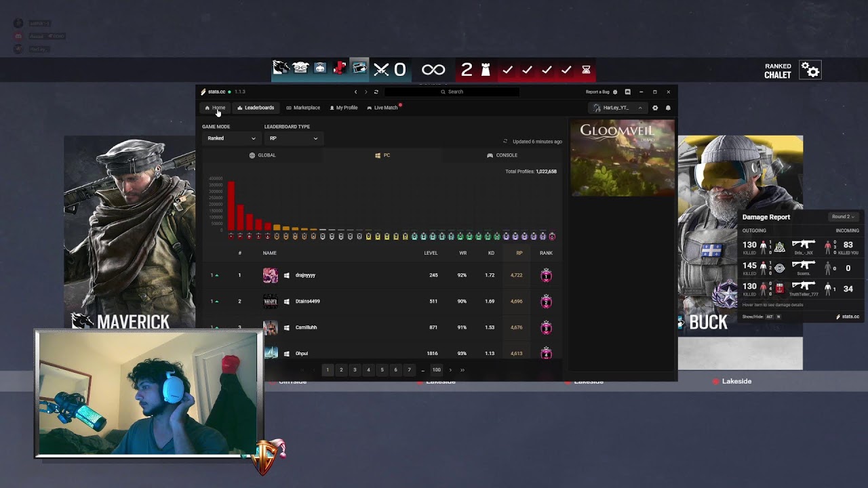
Task: Click the rank 3 champion badge
Action: [x=546, y=327]
